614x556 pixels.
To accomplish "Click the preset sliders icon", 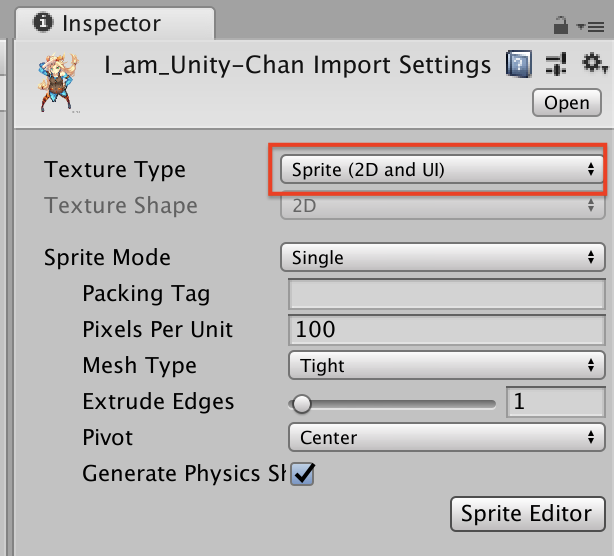I will 557,65.
